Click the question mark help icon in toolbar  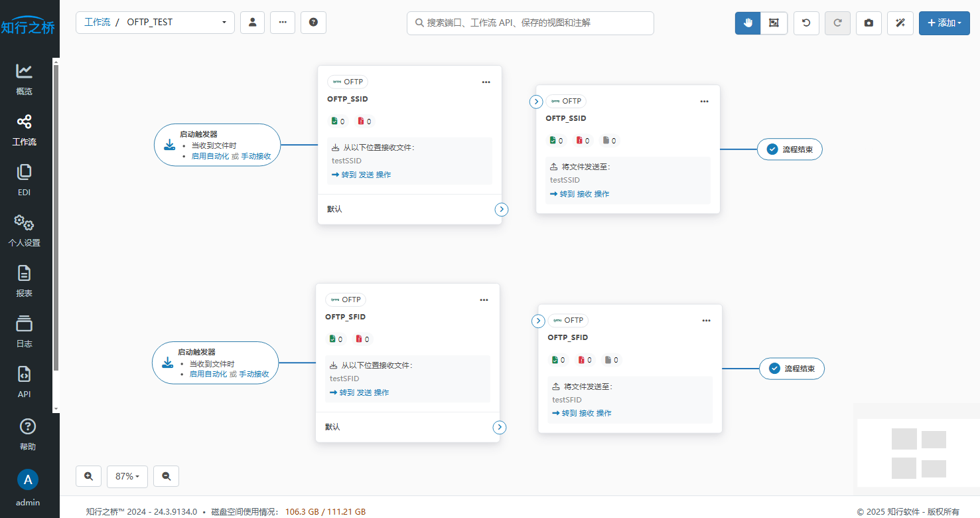[313, 22]
